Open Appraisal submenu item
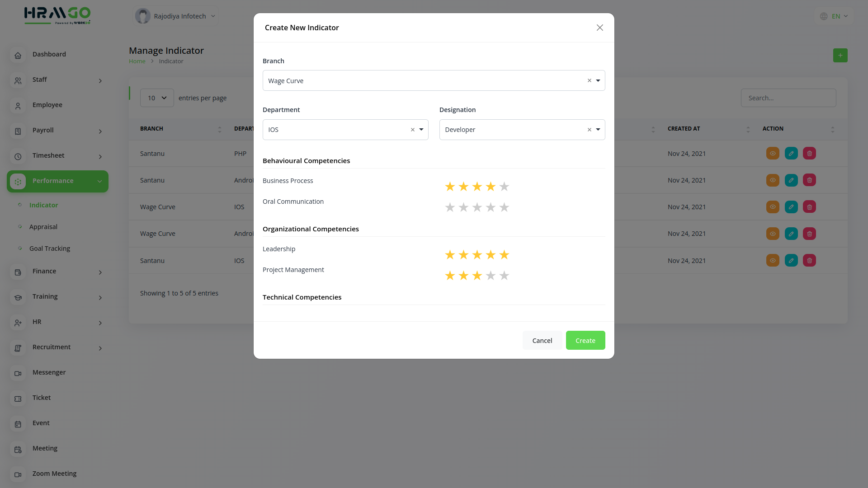This screenshot has height=488, width=868. coord(43,227)
